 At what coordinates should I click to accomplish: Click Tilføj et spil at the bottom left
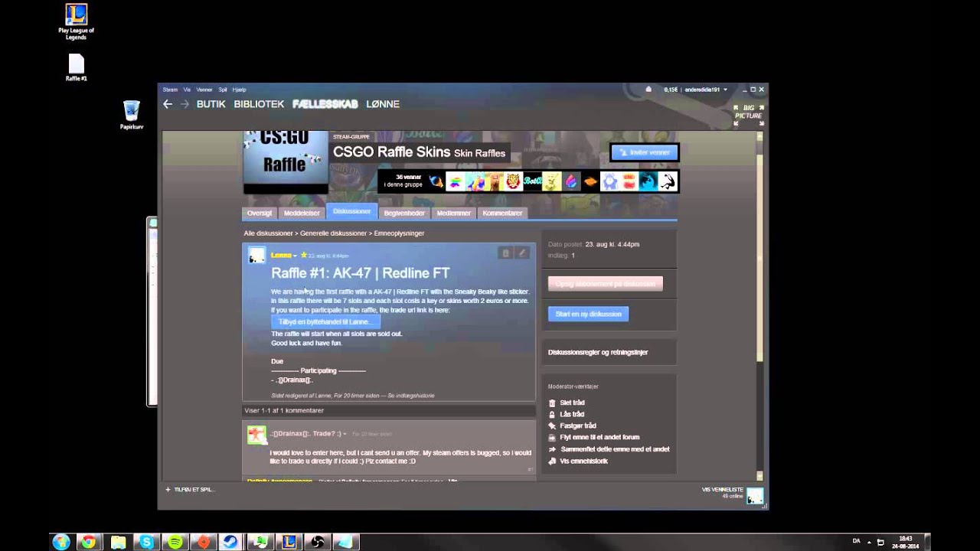(189, 490)
